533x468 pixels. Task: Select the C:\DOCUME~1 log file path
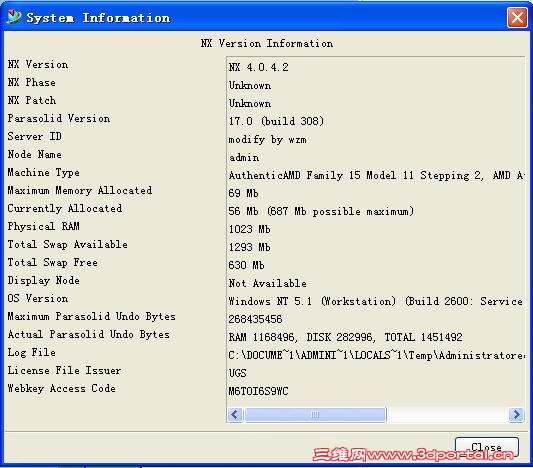coord(376,356)
